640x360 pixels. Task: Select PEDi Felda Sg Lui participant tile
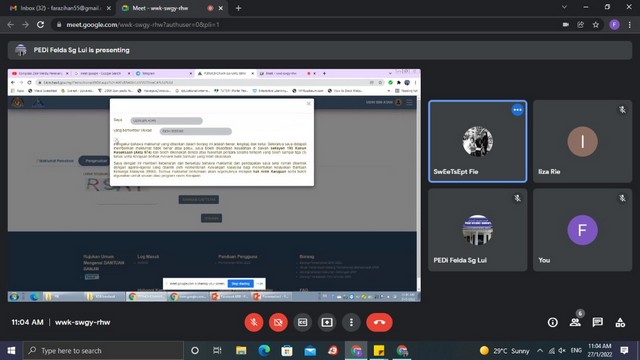(478, 230)
